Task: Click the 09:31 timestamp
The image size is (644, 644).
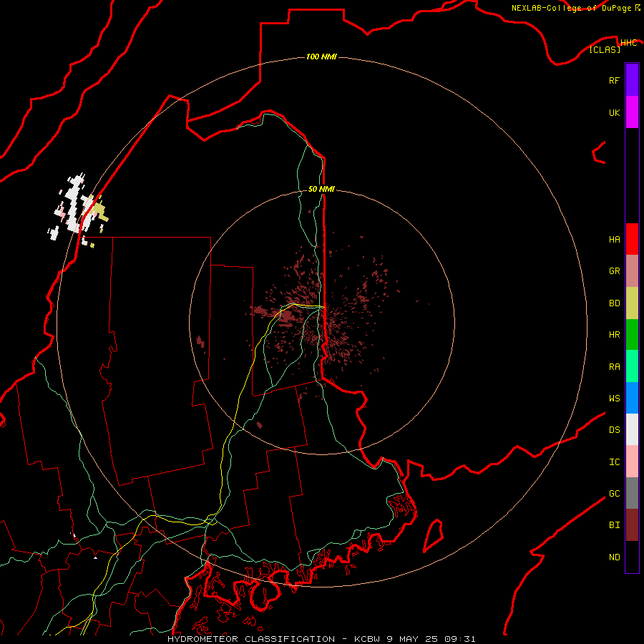Action: click(460, 639)
